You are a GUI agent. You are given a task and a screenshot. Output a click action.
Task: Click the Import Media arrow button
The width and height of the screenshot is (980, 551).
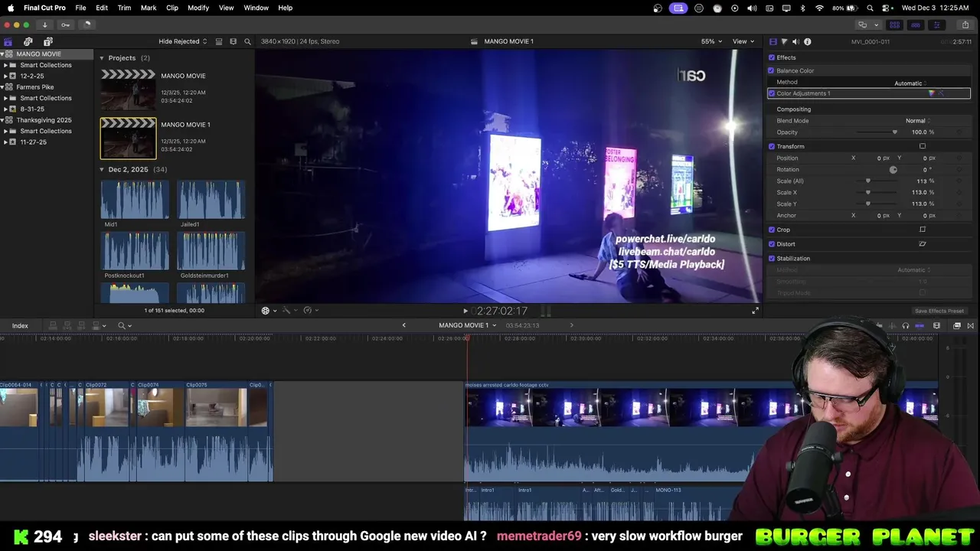coord(44,24)
